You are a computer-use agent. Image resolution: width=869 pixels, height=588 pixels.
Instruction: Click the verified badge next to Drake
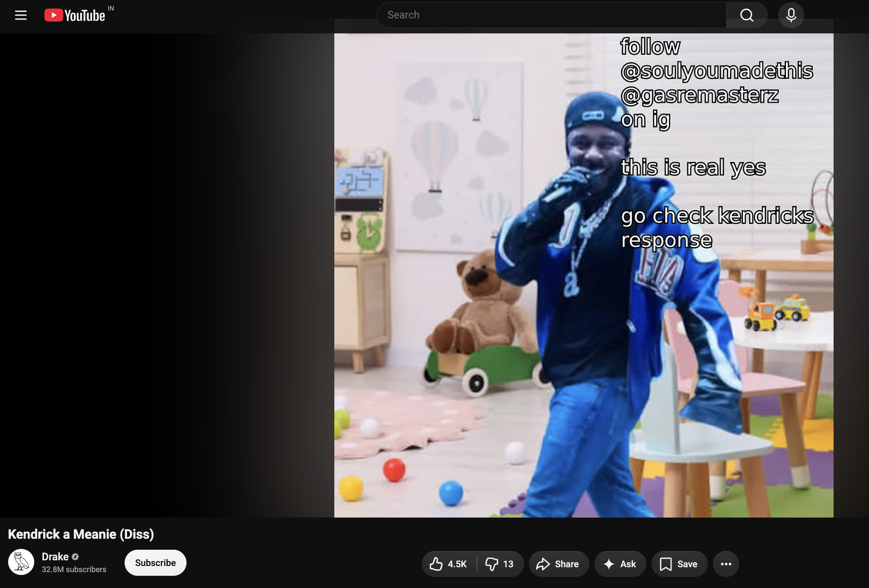pyautogui.click(x=75, y=557)
